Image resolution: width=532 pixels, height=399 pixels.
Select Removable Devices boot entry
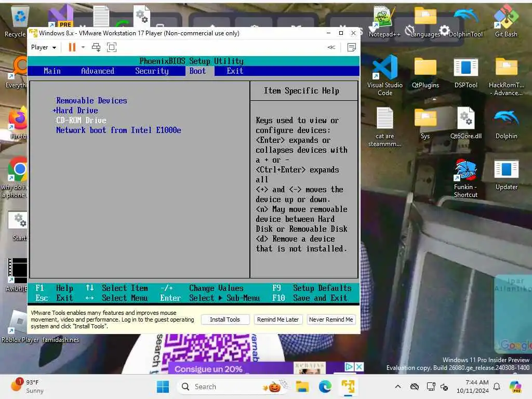[x=91, y=100]
